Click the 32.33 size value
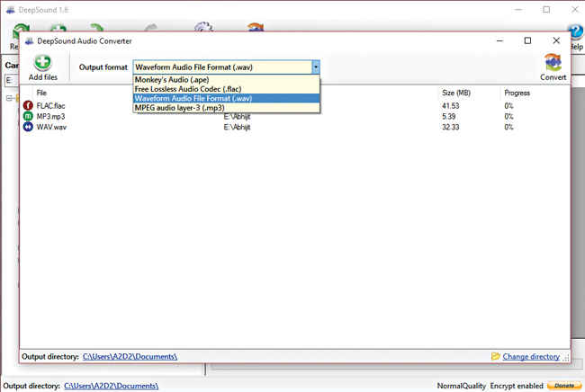585x392 pixels. (x=451, y=127)
